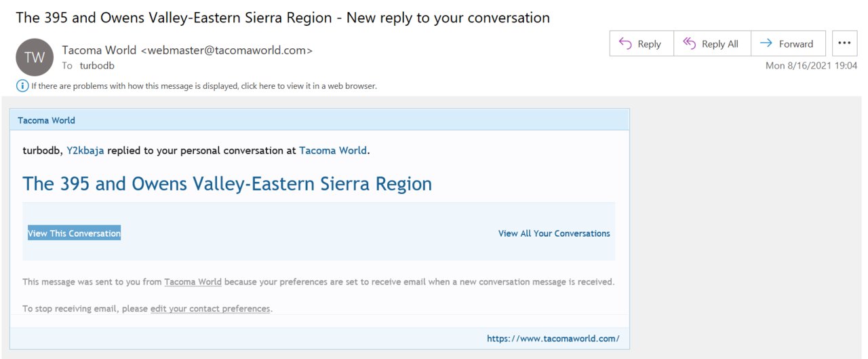Click the TW sender avatar

point(35,57)
